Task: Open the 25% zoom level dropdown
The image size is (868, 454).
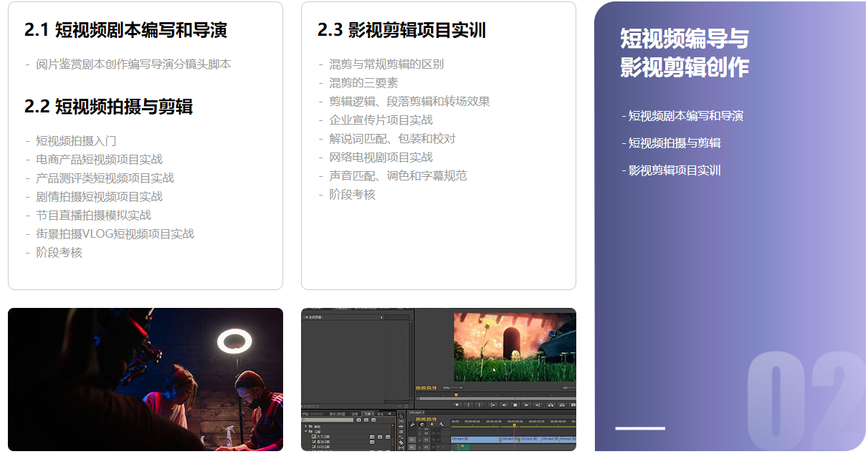Action: click(x=452, y=388)
